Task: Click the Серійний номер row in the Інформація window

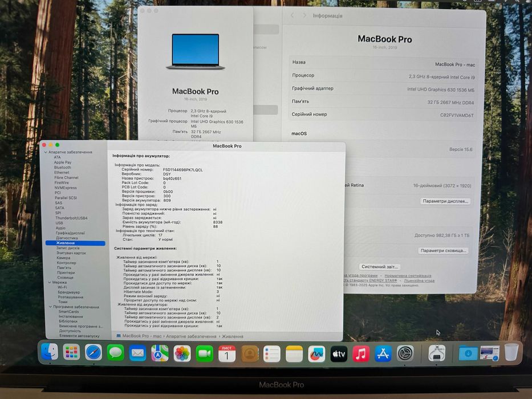Action: 383,115
